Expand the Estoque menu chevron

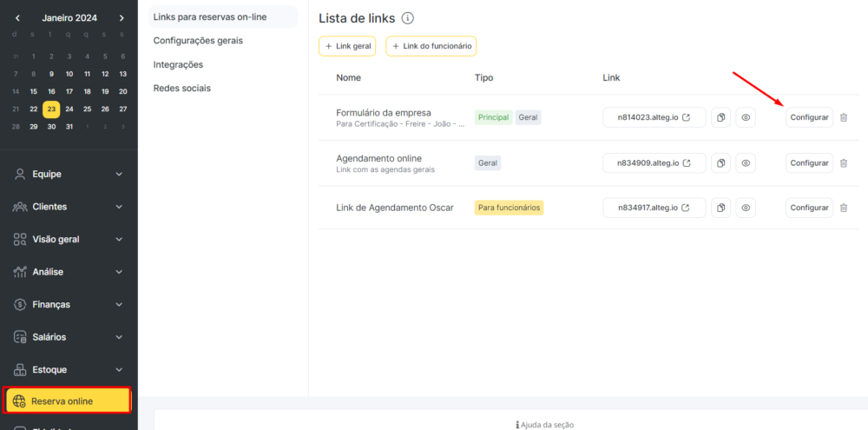[x=119, y=369]
